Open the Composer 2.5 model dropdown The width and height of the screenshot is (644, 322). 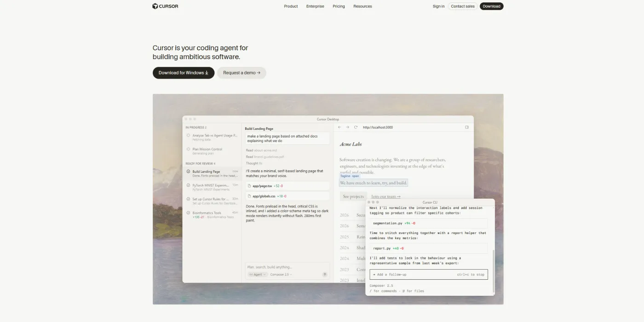click(x=281, y=275)
